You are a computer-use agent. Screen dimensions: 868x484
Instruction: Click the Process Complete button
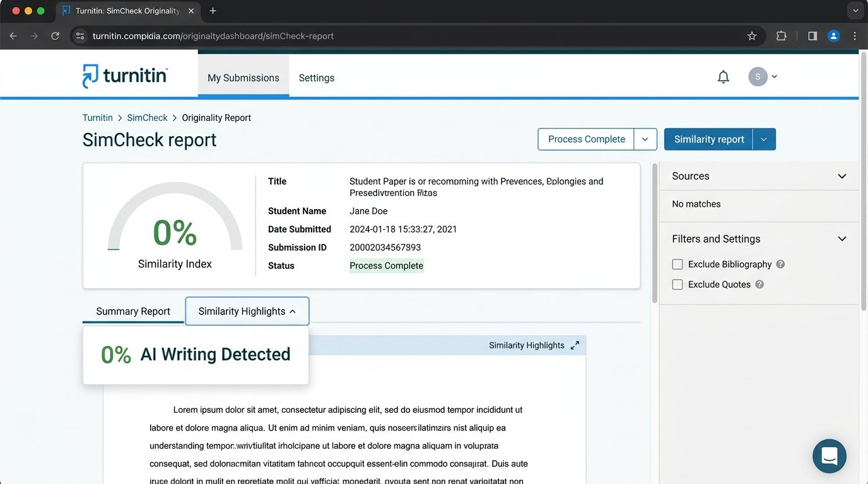(x=586, y=139)
